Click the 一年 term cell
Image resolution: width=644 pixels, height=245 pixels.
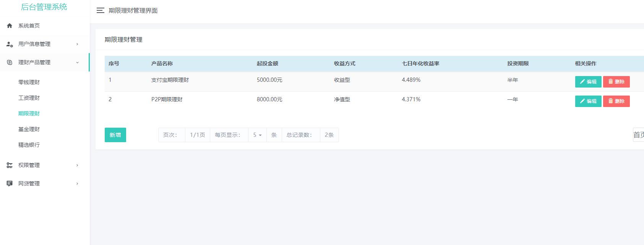513,99
